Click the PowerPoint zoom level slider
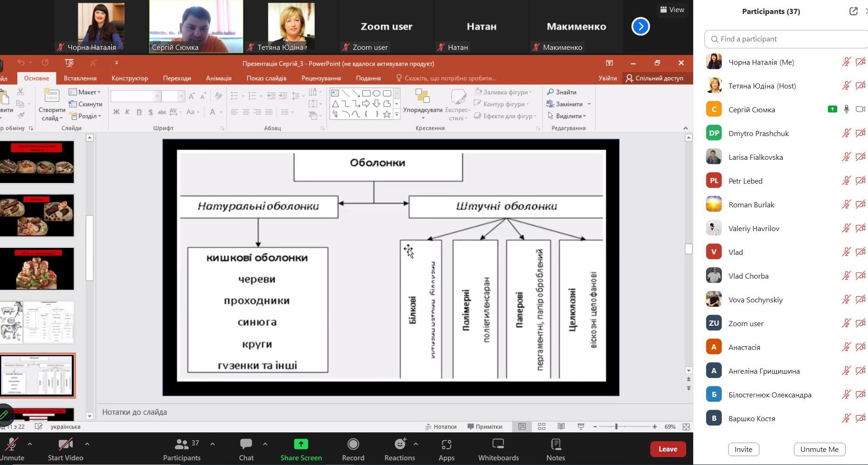 pyautogui.click(x=616, y=427)
